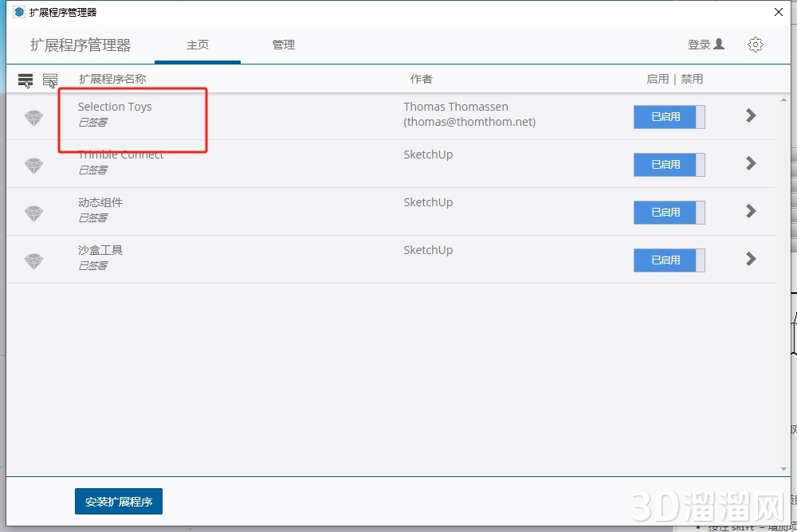
Task: Click the select-all extensions list icon
Action: pyautogui.click(x=26, y=80)
